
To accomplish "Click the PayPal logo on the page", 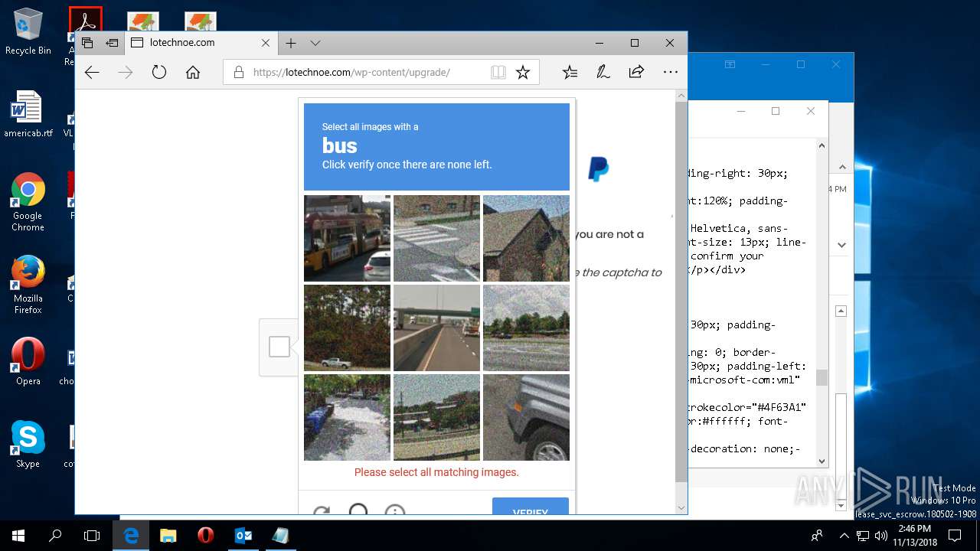I will tap(598, 169).
